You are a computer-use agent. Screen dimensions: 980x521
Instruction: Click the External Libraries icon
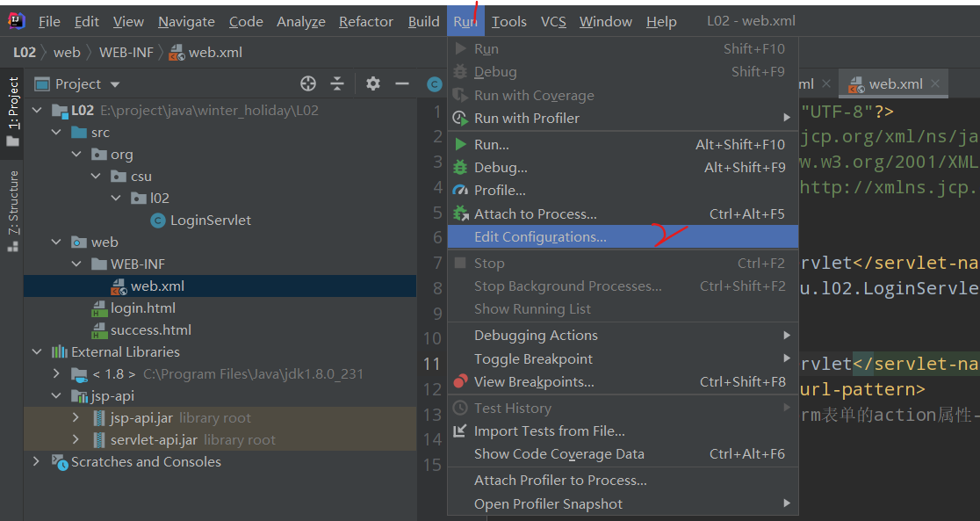coord(60,351)
